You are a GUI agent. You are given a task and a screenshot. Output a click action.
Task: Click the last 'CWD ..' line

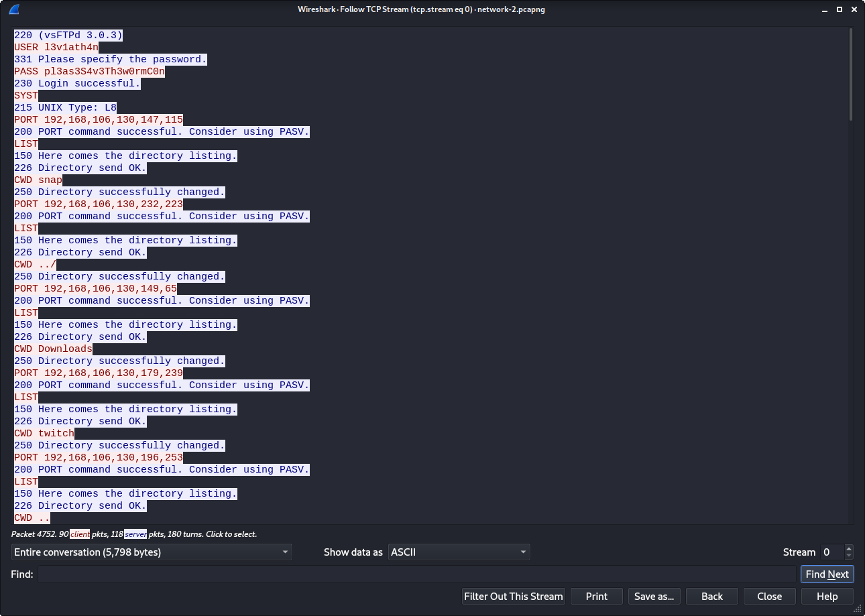32,518
